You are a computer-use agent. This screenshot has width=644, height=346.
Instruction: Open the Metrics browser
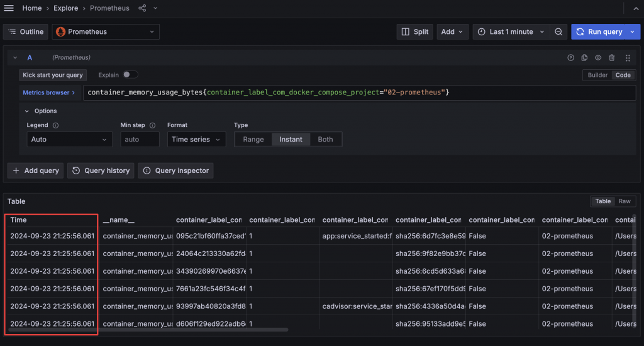point(48,92)
